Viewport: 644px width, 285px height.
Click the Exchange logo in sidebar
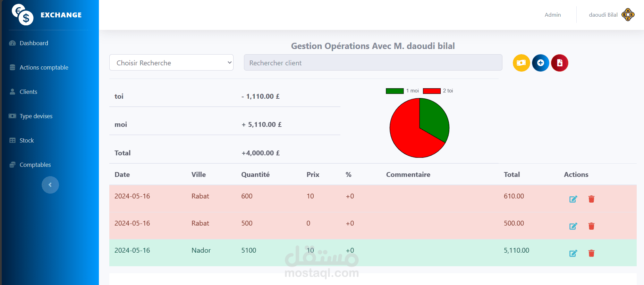point(47,15)
